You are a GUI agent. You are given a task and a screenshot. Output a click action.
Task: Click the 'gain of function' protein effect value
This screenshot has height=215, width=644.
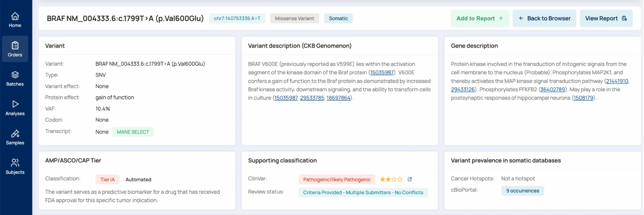pos(114,97)
